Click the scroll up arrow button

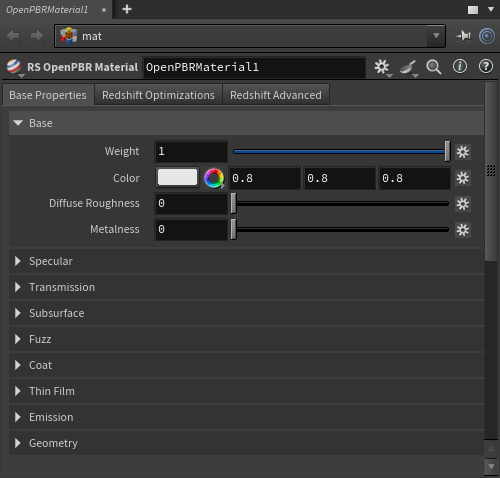491,449
